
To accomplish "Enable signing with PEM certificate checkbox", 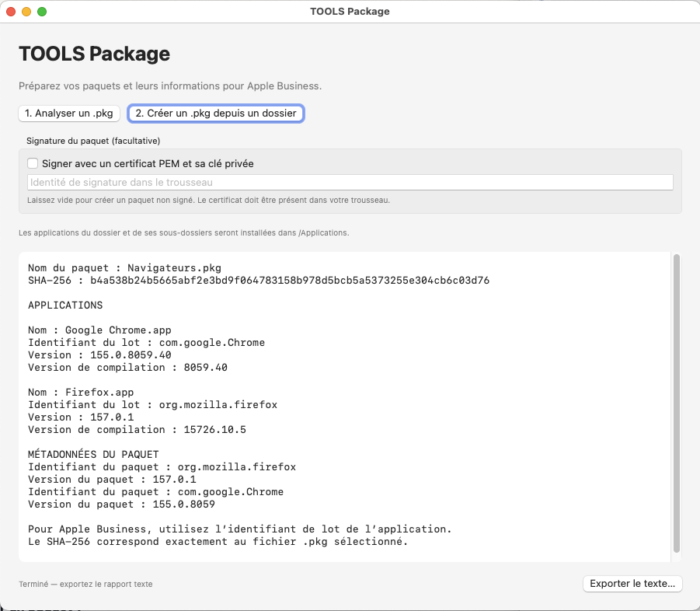I will tap(33, 163).
